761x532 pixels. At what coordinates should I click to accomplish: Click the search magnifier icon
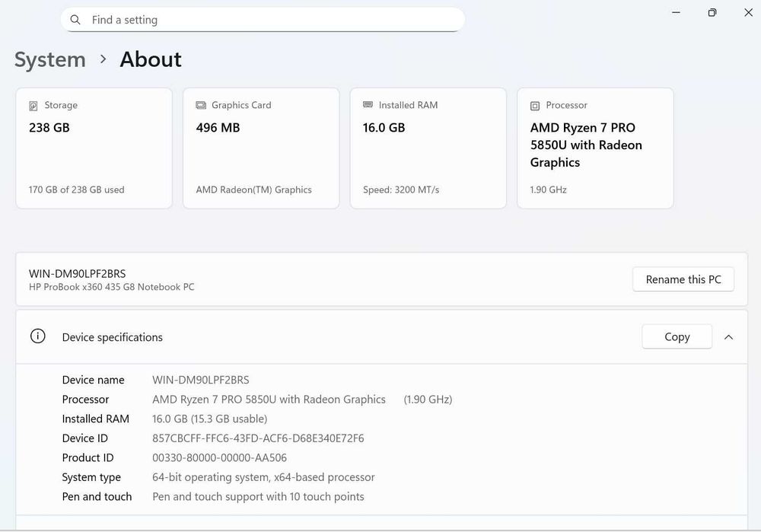pyautogui.click(x=75, y=20)
